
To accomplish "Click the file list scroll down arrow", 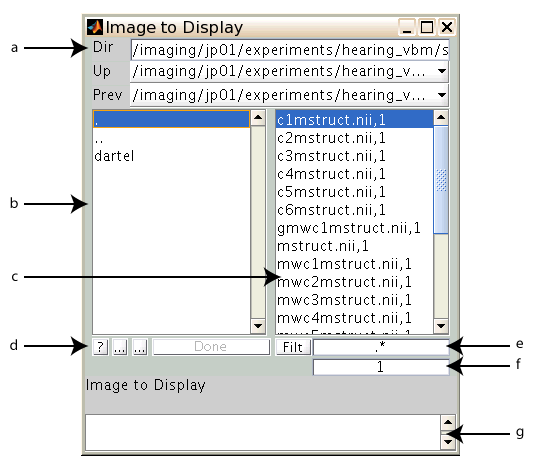I will click(441, 326).
